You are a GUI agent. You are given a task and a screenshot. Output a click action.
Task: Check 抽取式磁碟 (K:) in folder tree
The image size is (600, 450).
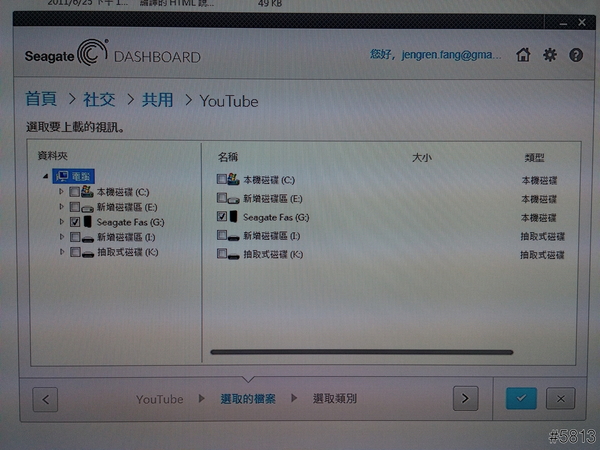tap(75, 252)
